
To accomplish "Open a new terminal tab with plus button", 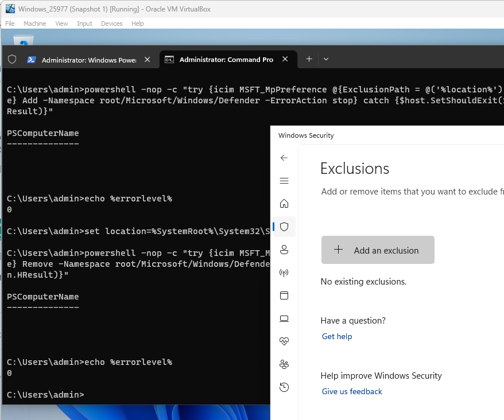I will click(309, 59).
